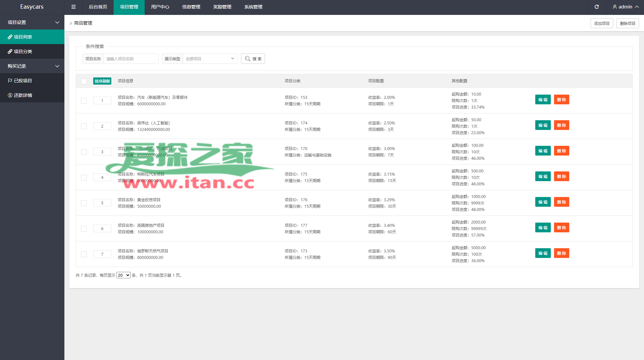Open 项目分类 link icon in sidebar
644x360 pixels.
point(10,52)
